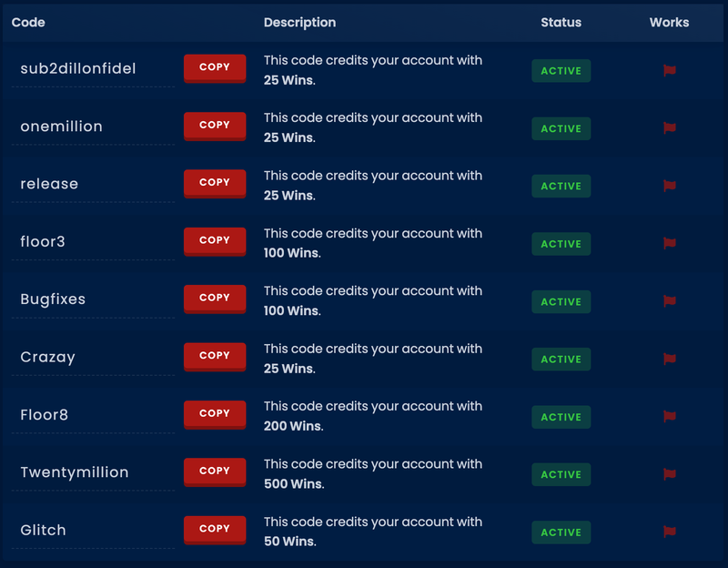728x568 pixels.
Task: Flag the onemillion code as not working
Action: tap(670, 128)
